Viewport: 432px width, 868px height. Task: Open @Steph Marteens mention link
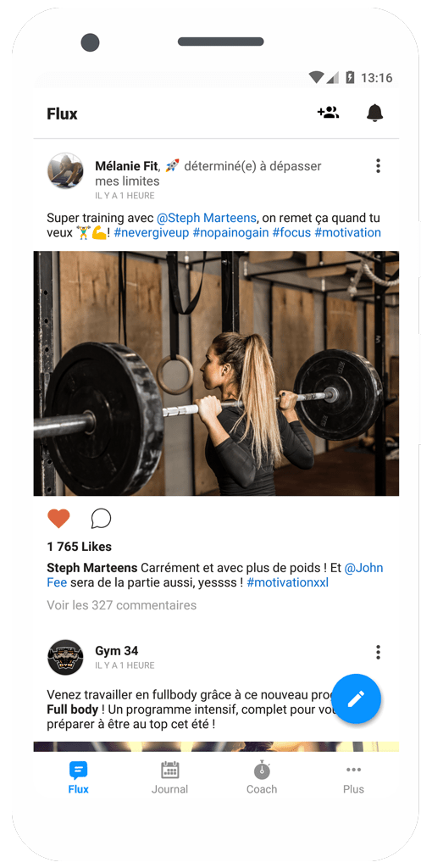coord(207,218)
